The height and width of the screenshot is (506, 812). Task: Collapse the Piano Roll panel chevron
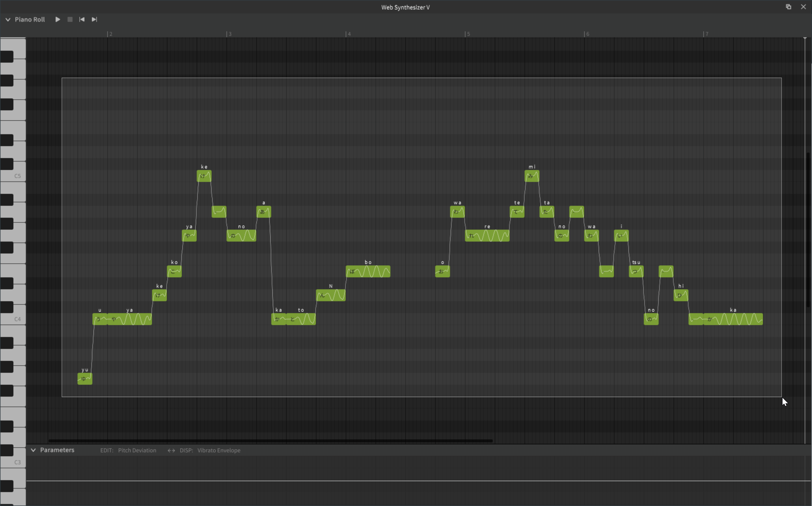(x=8, y=20)
